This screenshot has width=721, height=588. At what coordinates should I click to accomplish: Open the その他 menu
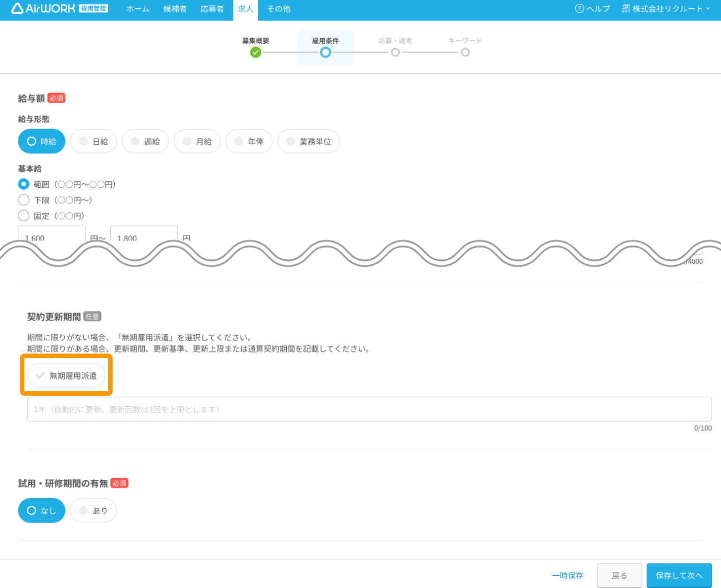[x=278, y=9]
